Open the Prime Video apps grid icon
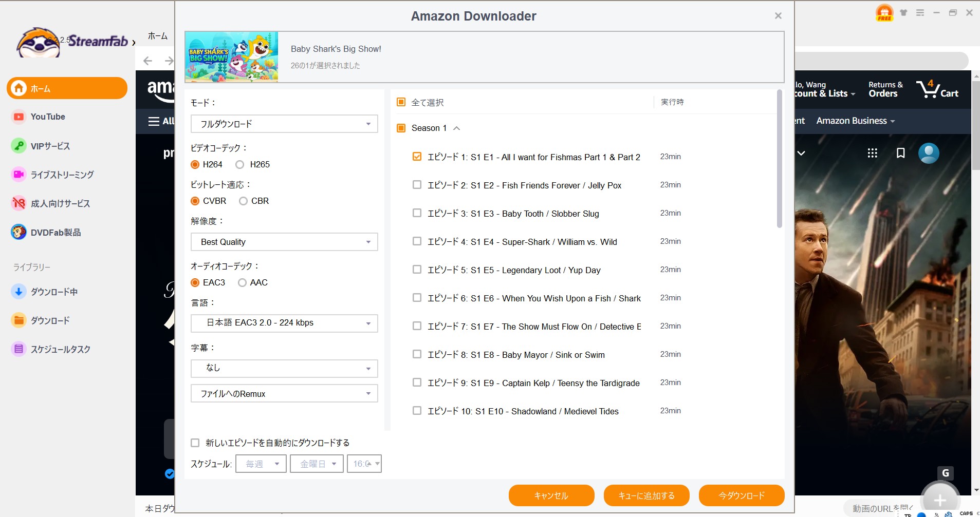Image resolution: width=980 pixels, height=517 pixels. (x=872, y=153)
